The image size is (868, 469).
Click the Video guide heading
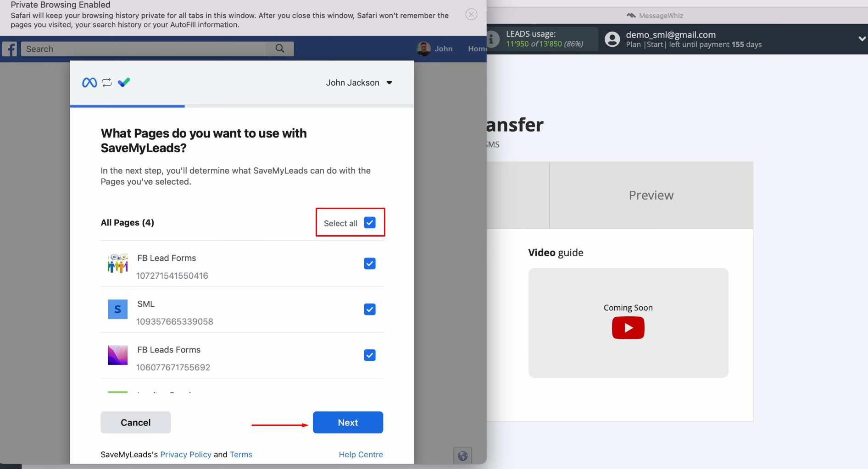tap(556, 253)
